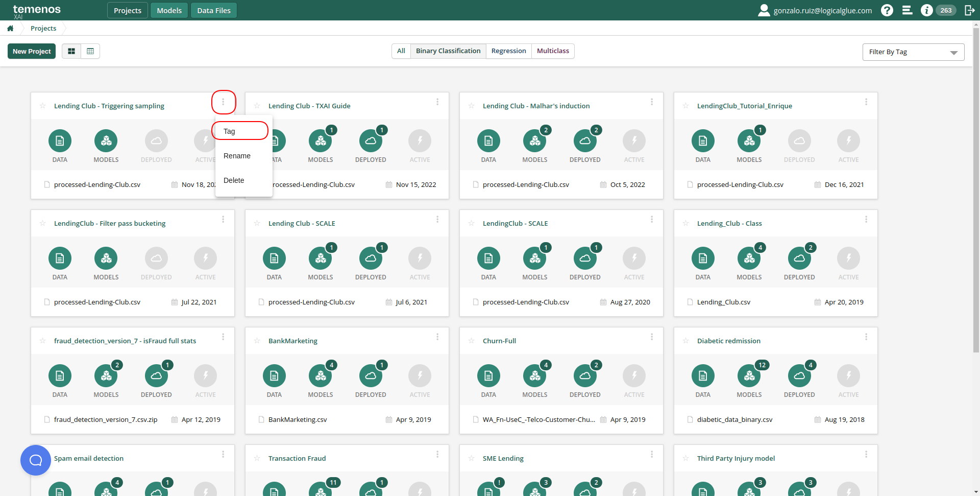The width and height of the screenshot is (980, 496).
Task: Open the Data Files navigation button
Action: pos(214,10)
